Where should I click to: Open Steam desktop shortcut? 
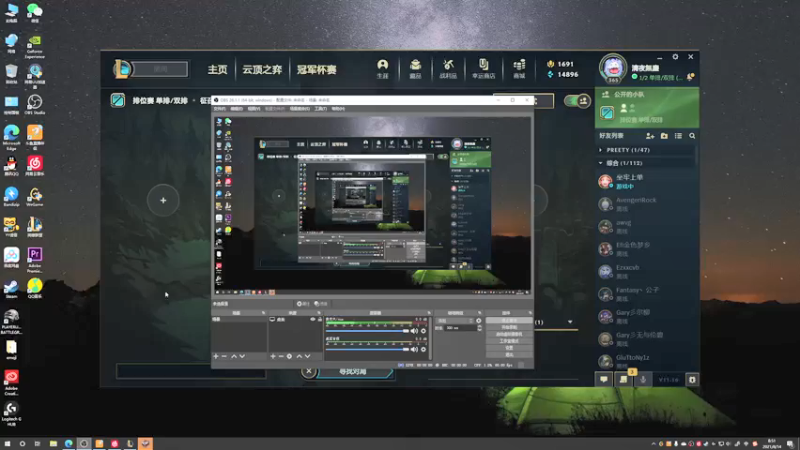pos(11,289)
